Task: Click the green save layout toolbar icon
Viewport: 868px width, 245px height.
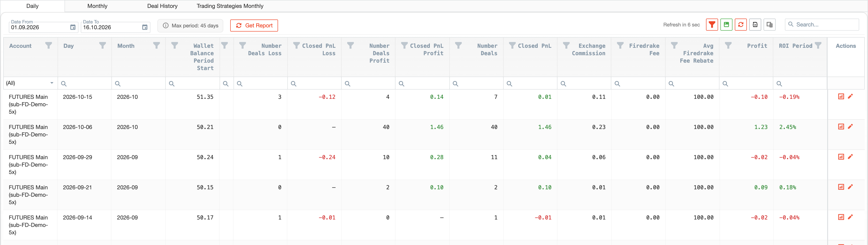Action: pyautogui.click(x=726, y=25)
